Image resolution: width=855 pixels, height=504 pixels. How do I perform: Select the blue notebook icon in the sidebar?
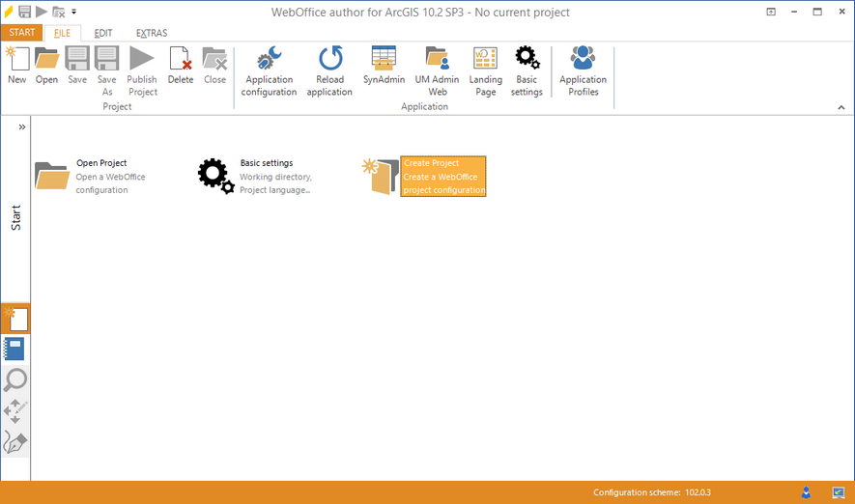[x=15, y=350]
